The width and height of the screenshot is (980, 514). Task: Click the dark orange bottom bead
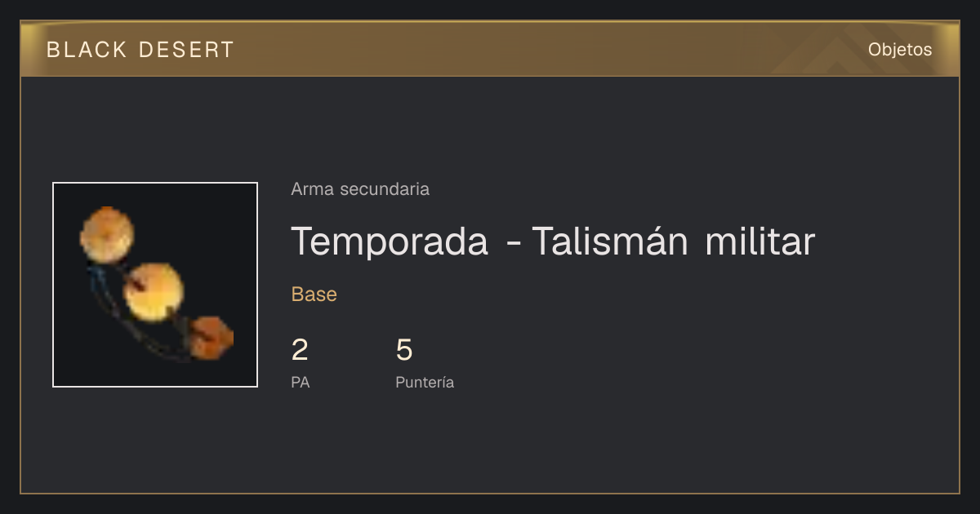pos(212,338)
